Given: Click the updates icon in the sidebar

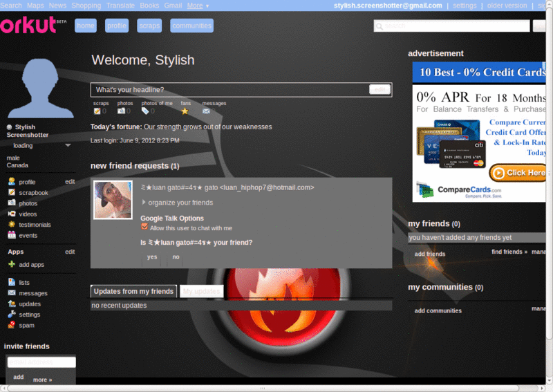Looking at the screenshot, I should pos(12,304).
